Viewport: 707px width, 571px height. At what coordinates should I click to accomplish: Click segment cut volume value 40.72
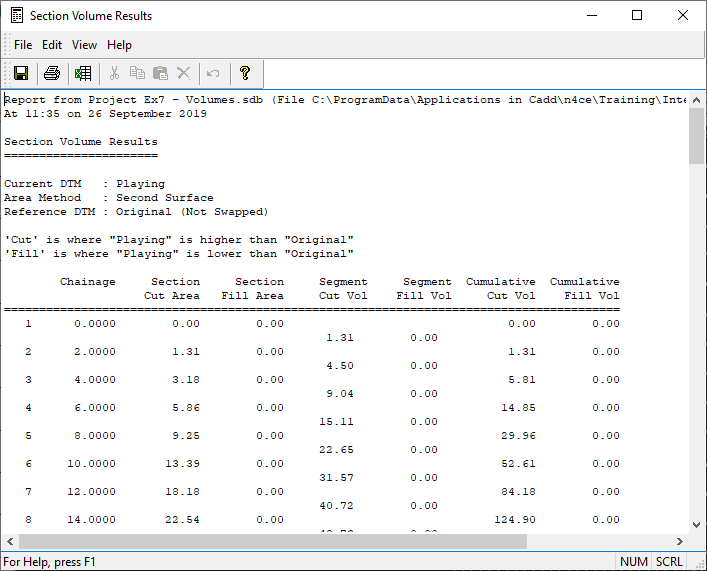tap(336, 505)
